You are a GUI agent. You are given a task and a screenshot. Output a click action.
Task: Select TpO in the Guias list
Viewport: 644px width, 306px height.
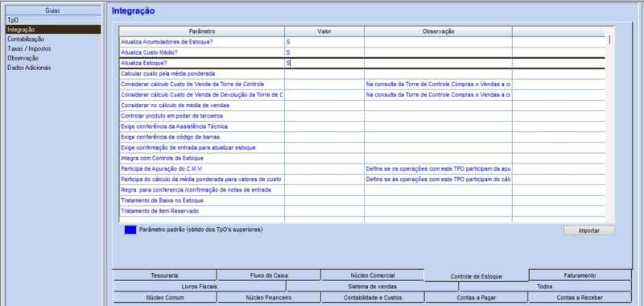(53, 19)
